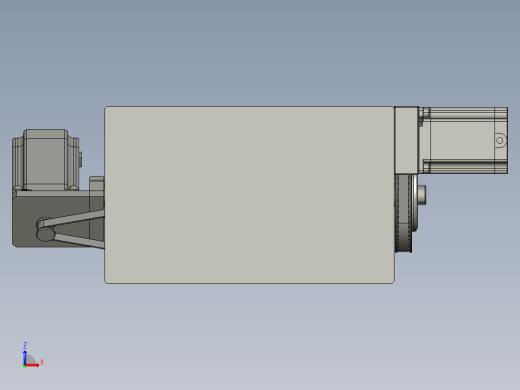The width and height of the screenshot is (520, 390).
Task: Select the large central rectangular plate
Action: [x=249, y=195]
